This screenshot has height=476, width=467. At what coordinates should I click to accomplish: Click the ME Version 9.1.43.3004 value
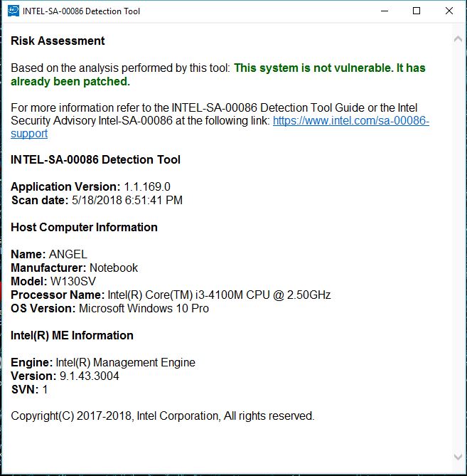89,376
